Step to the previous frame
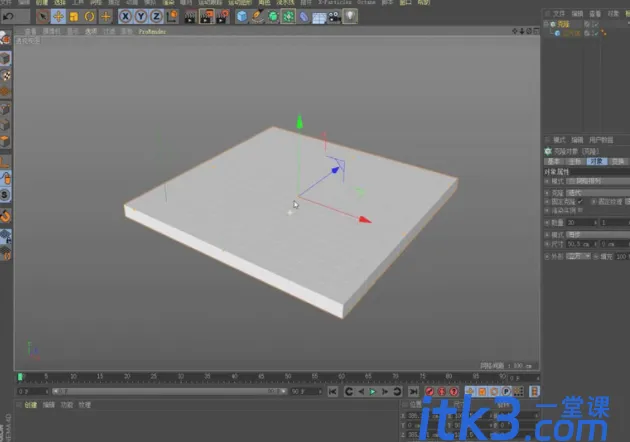The width and height of the screenshot is (630, 442). (361, 391)
